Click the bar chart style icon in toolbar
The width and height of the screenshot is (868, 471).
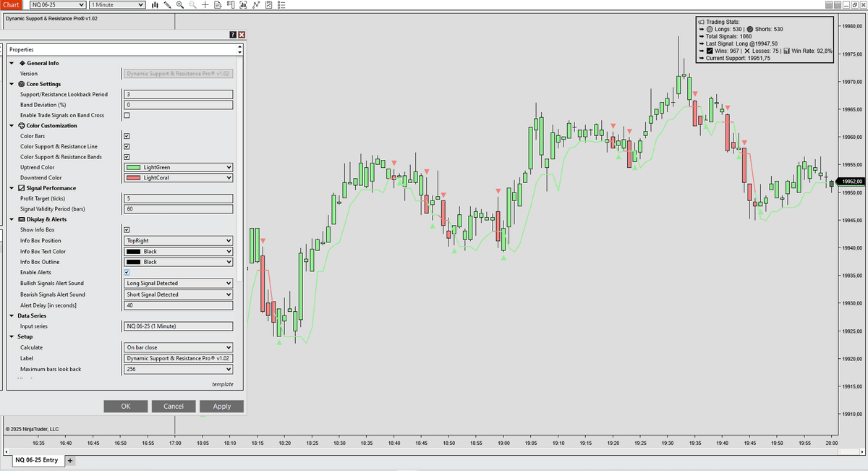(155, 5)
